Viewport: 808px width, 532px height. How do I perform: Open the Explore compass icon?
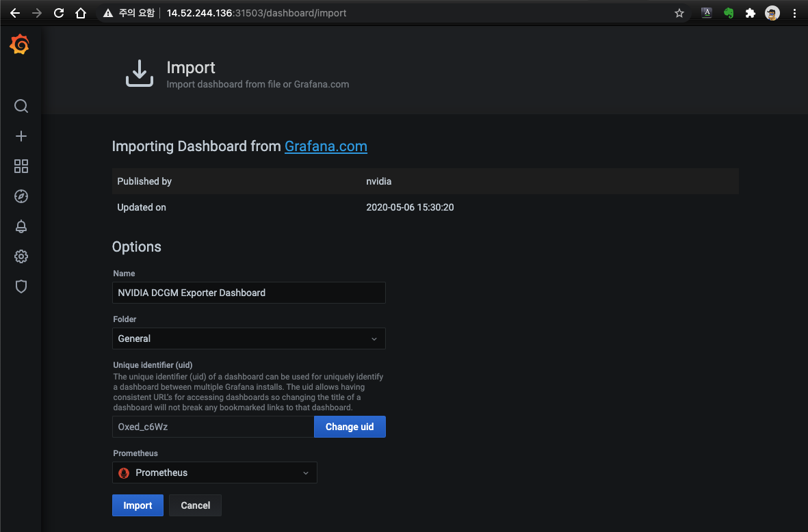pos(21,196)
